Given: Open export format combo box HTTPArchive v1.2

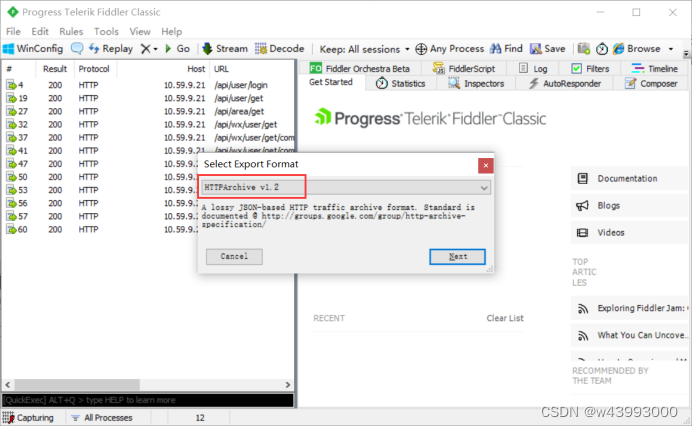Looking at the screenshot, I should [346, 187].
